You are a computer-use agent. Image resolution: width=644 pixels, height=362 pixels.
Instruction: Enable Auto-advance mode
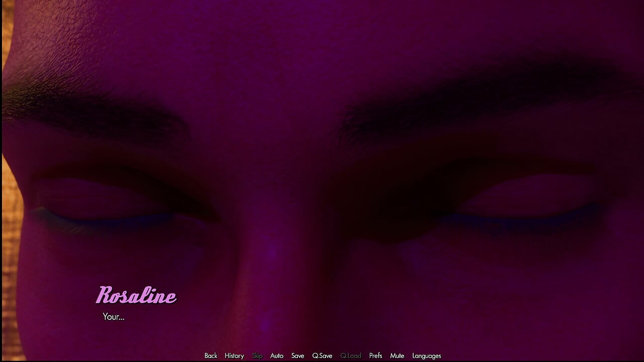pos(277,355)
